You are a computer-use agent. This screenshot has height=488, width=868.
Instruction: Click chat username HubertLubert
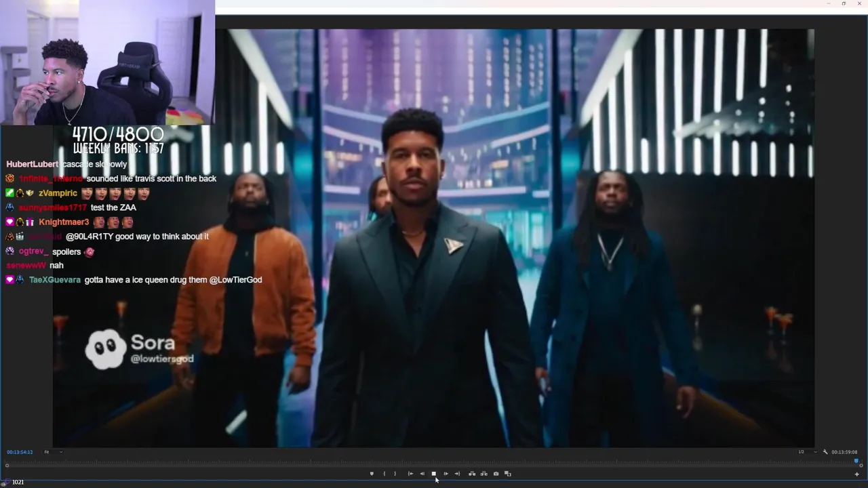pos(32,164)
